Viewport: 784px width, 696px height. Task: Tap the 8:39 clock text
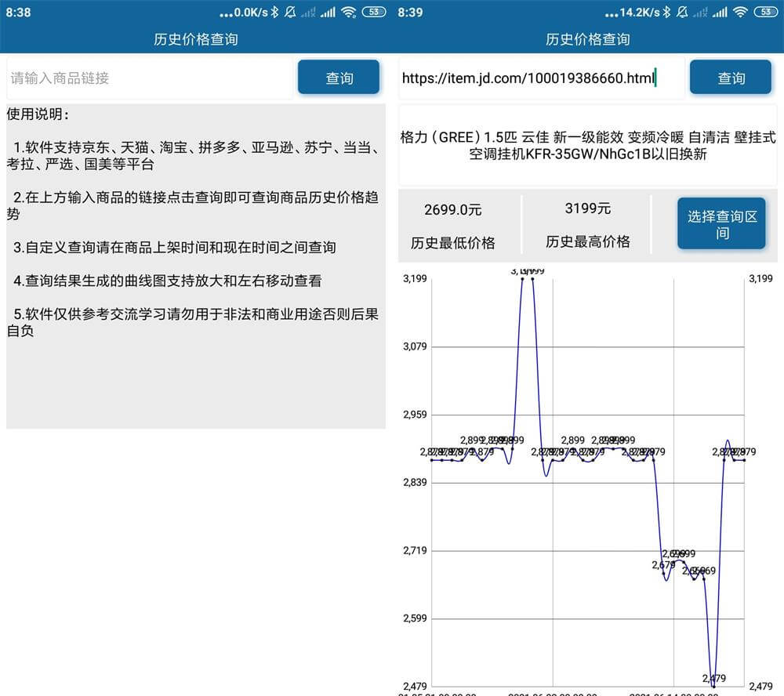(x=411, y=13)
